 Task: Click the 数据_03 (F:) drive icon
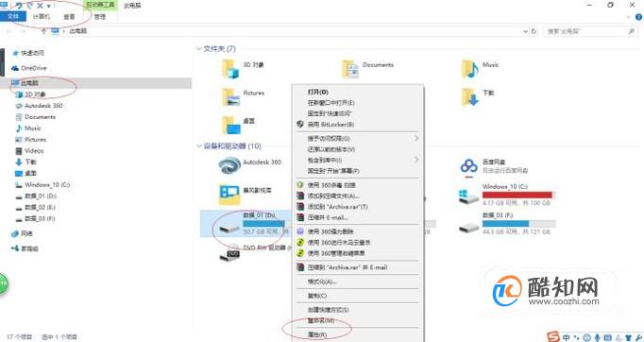tap(468, 227)
